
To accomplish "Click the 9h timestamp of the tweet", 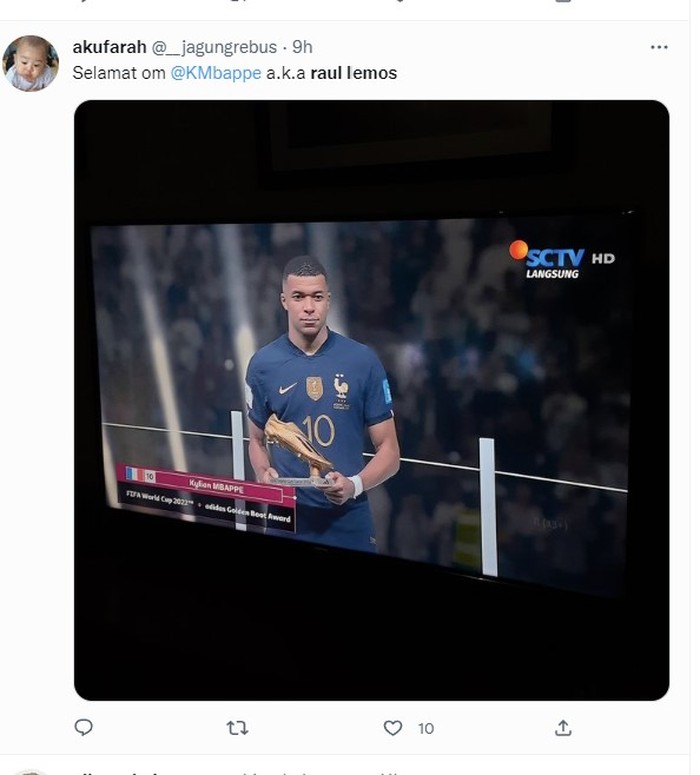I will point(302,47).
